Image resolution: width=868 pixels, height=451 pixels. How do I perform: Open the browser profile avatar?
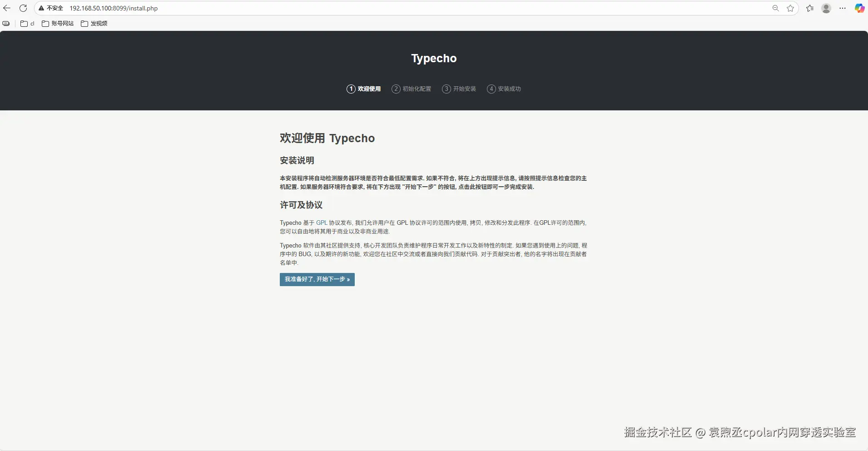pos(826,8)
